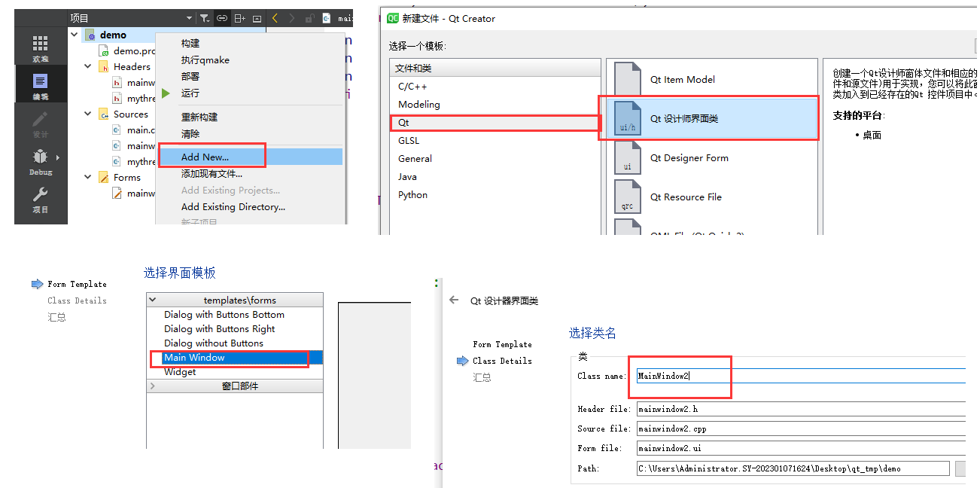Open the 项目 view dropdown arrow
Screen dimensions: 980x488
(x=190, y=18)
